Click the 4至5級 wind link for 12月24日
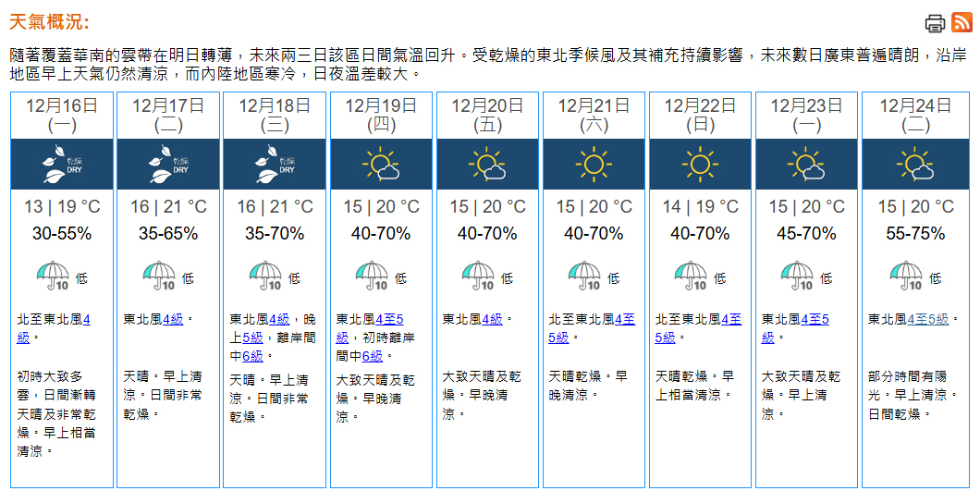980x491 pixels. coord(928,319)
